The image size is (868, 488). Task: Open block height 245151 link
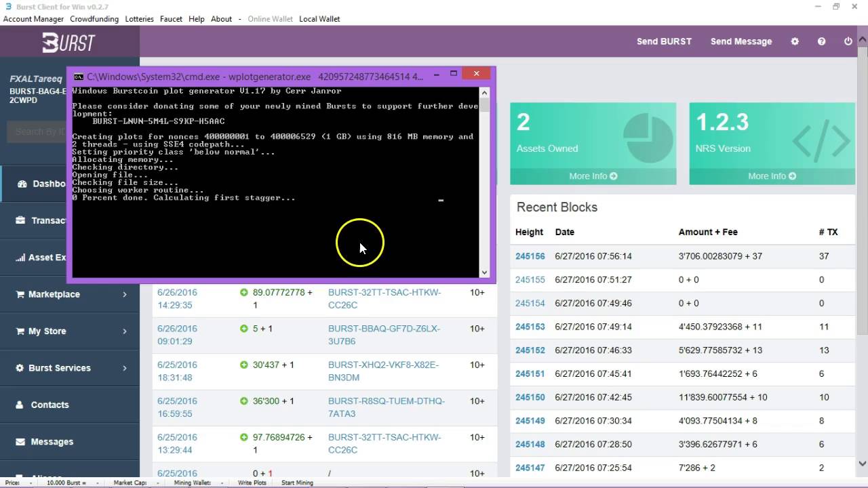coord(530,373)
